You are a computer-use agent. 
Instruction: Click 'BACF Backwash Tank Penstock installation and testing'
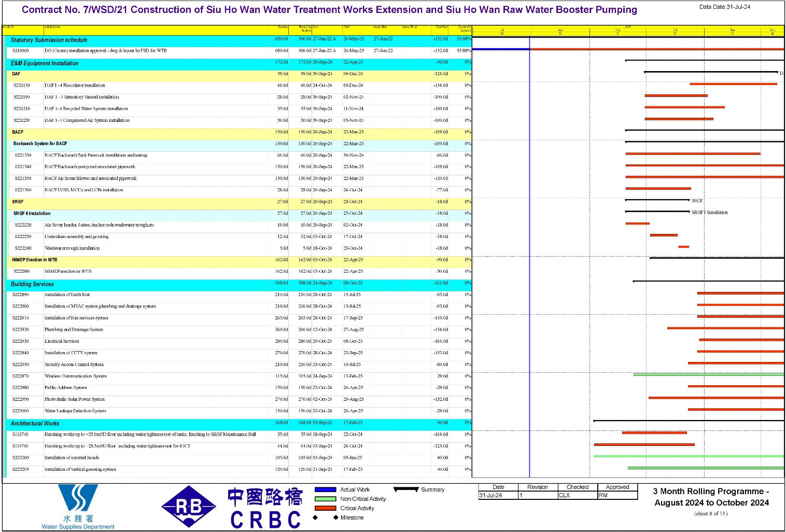point(96,155)
